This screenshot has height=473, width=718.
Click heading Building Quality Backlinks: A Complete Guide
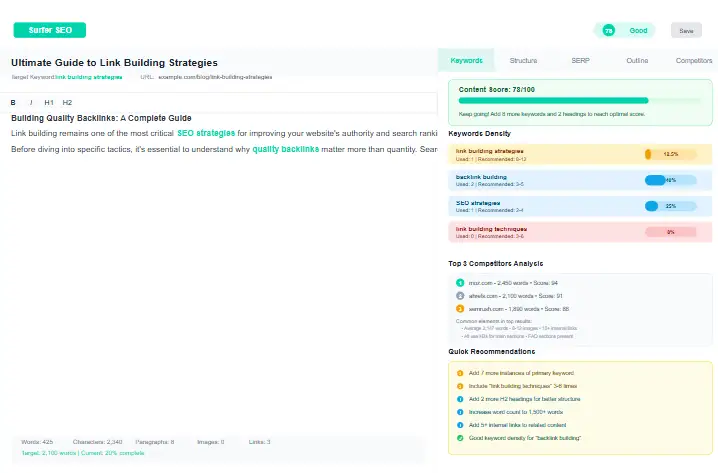point(101,118)
